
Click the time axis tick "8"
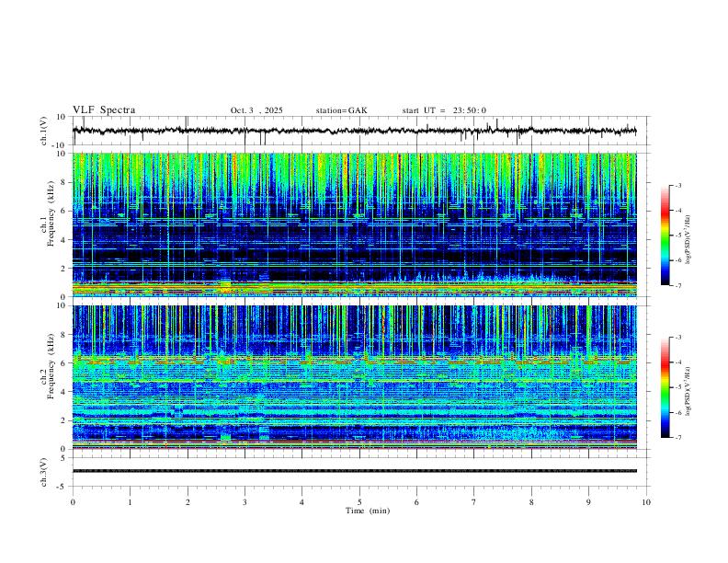coord(531,502)
